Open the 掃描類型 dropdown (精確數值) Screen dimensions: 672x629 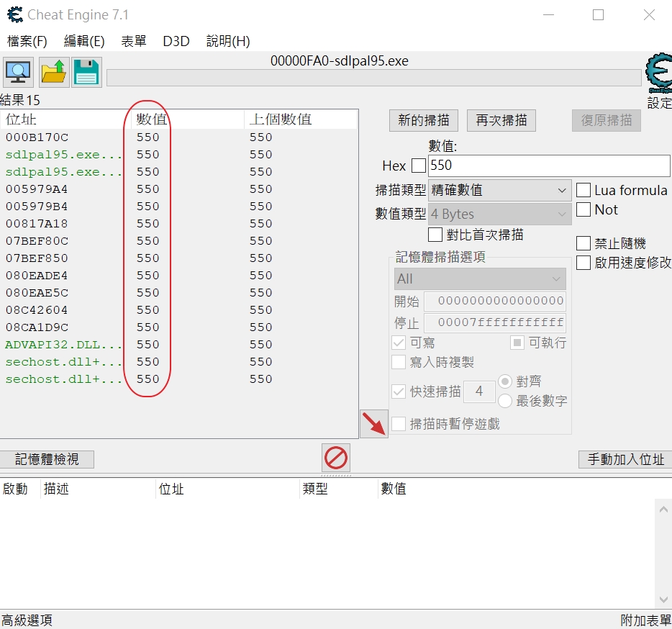coord(500,191)
